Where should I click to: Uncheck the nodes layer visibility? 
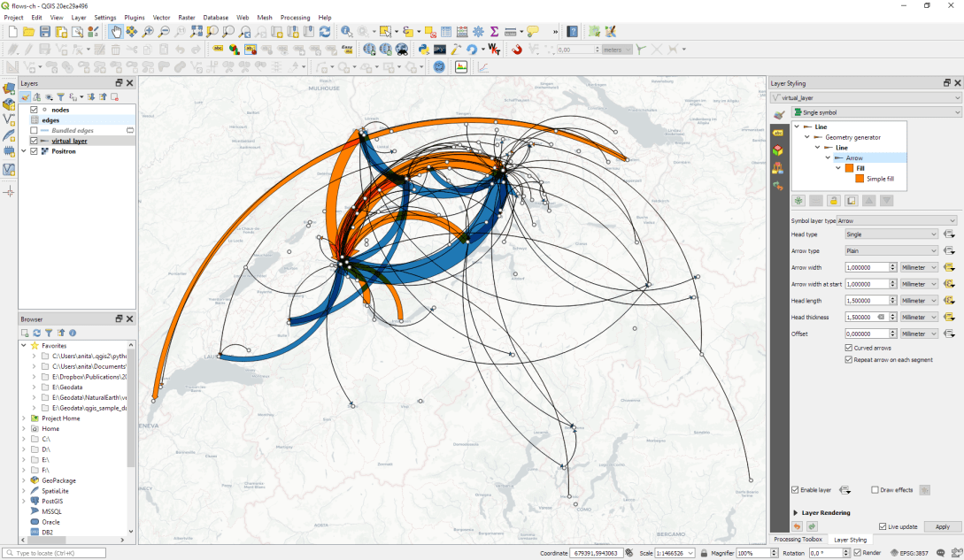coord(34,110)
